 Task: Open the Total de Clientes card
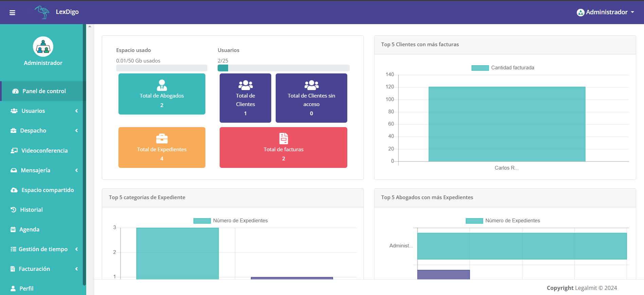point(245,98)
